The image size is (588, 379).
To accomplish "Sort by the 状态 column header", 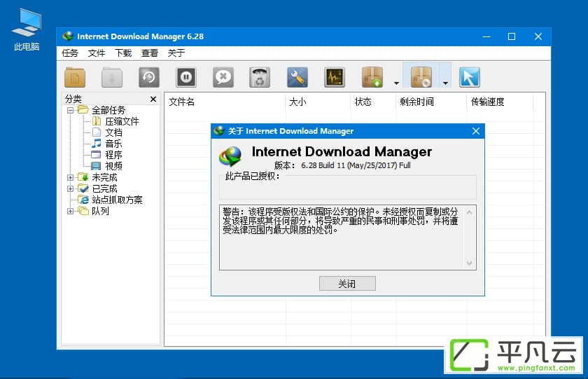I will tap(374, 102).
